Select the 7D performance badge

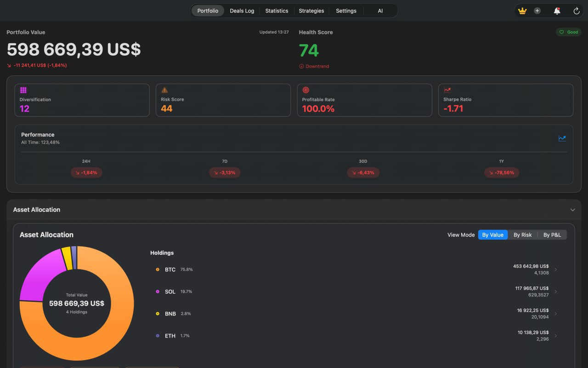pos(225,172)
